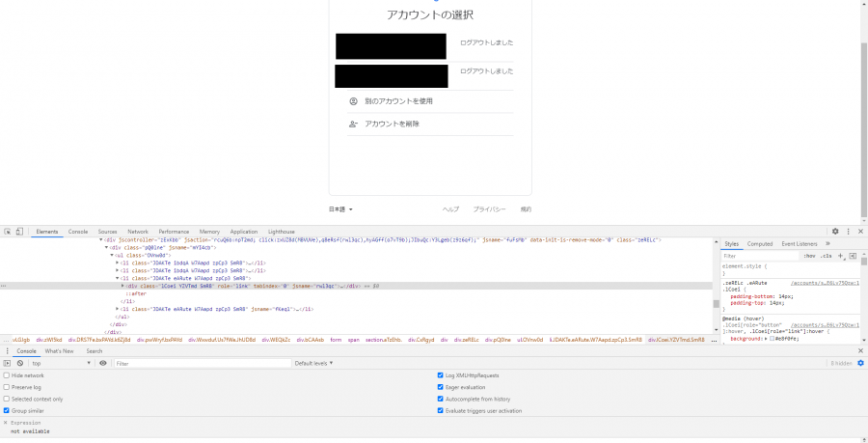Toggle the device toolbar icon
The image size is (868, 443).
pyautogui.click(x=19, y=232)
